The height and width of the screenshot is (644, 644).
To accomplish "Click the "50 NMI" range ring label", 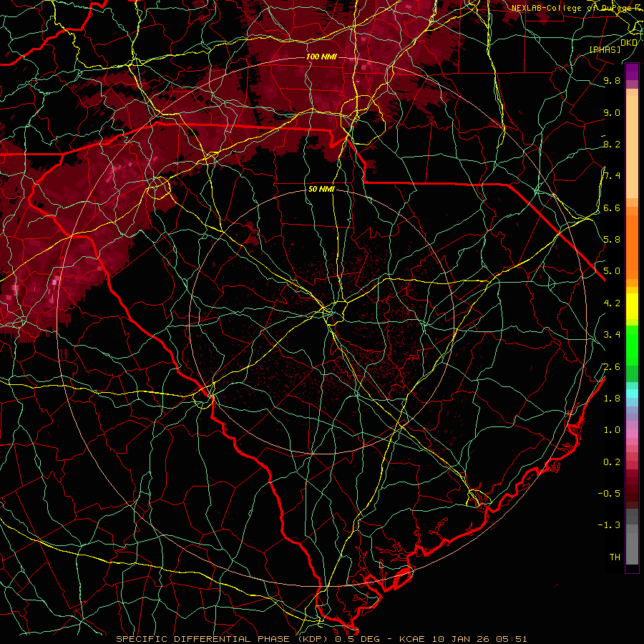I will coord(321,190).
